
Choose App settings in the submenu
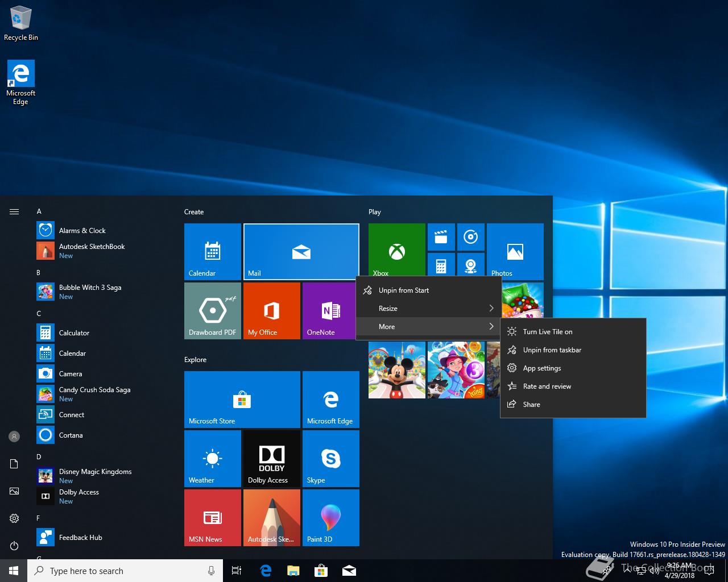point(541,368)
